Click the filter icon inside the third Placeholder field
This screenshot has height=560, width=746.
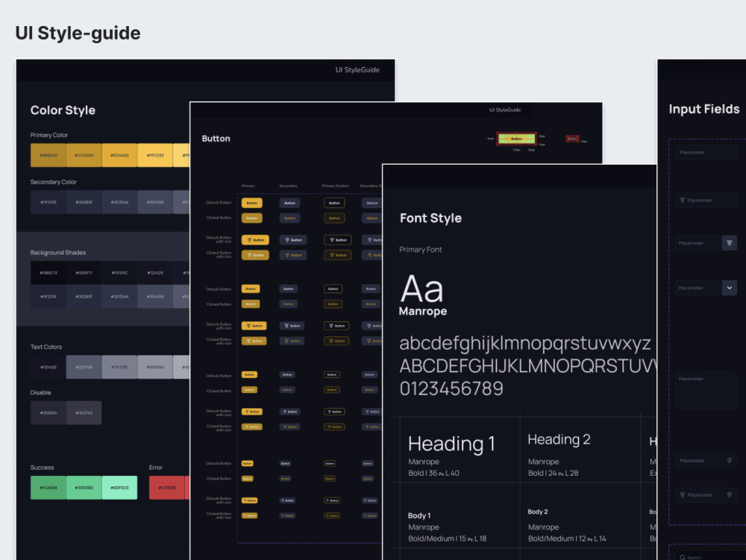pyautogui.click(x=728, y=242)
